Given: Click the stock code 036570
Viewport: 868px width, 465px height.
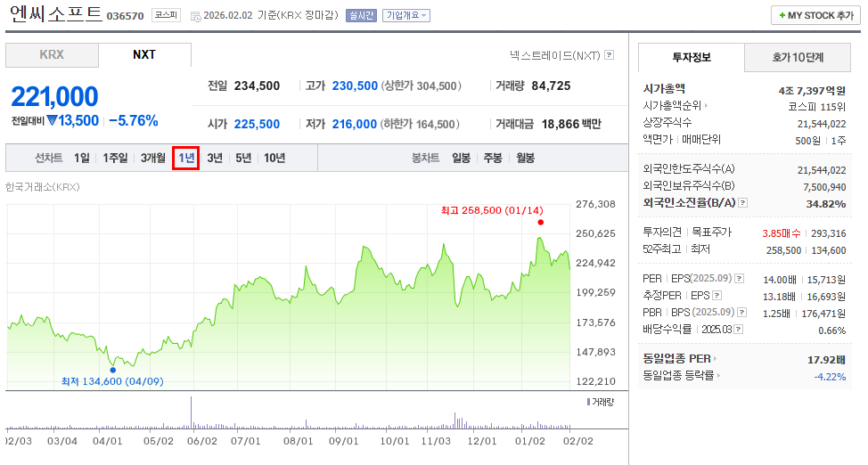Looking at the screenshot, I should click(125, 16).
